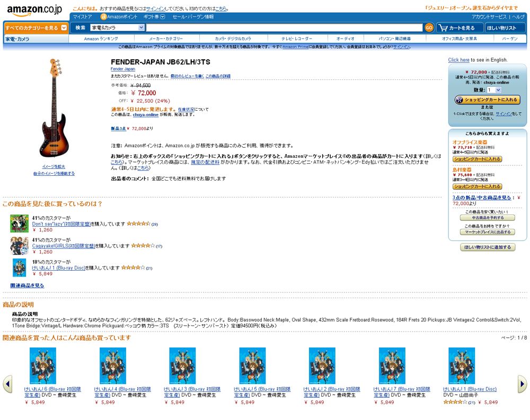Select the オーディオ navigation tab

tap(345, 39)
